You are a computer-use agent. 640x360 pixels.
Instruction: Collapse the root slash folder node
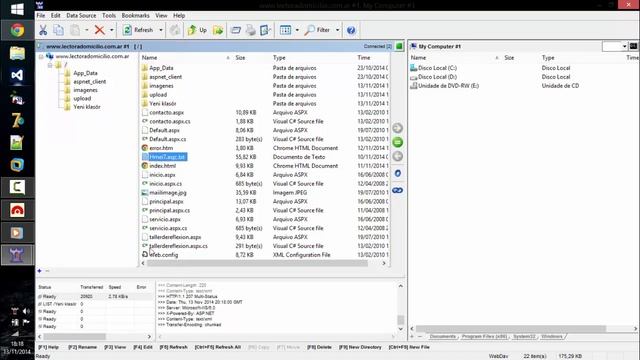(x=50, y=65)
